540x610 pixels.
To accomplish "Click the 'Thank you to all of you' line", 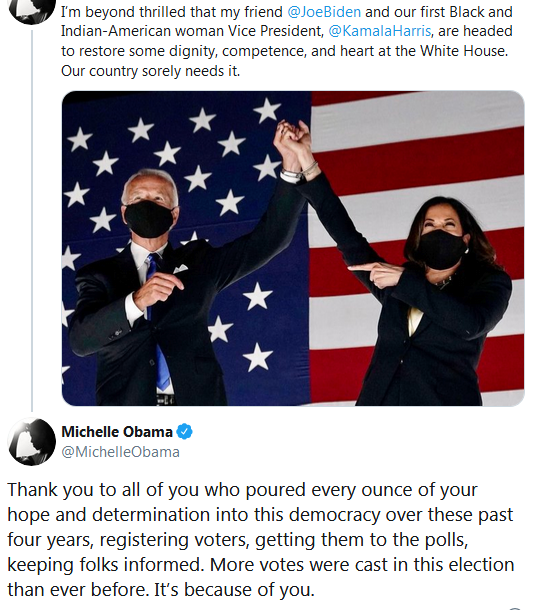I will tap(242, 490).
